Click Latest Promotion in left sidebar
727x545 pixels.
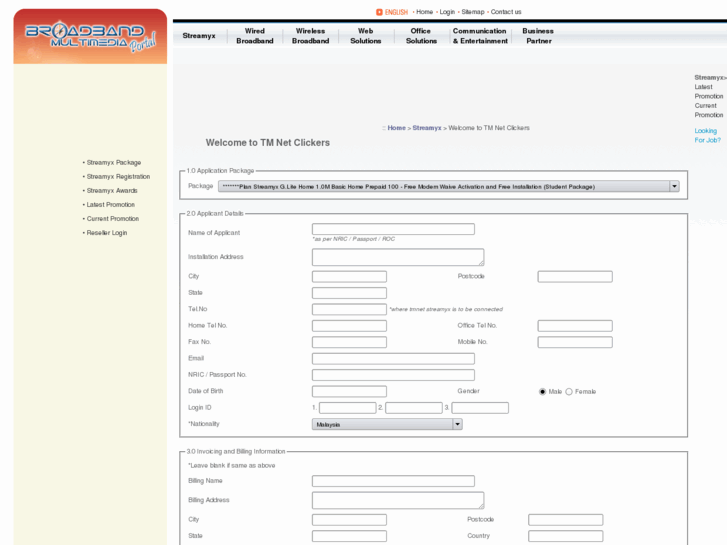pyautogui.click(x=111, y=205)
